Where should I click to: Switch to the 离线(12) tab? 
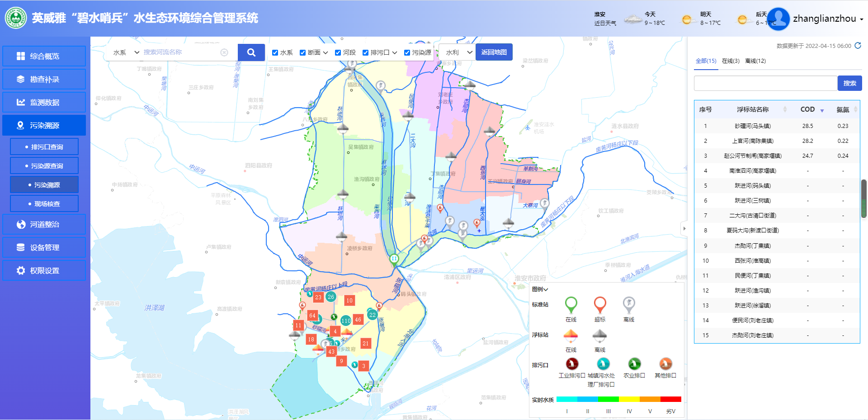pyautogui.click(x=755, y=61)
